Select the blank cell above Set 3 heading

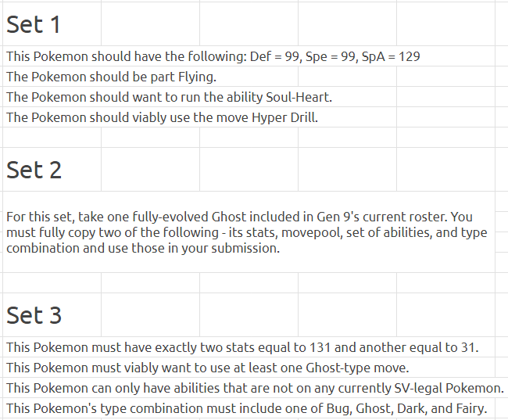pyautogui.click(x=52, y=283)
